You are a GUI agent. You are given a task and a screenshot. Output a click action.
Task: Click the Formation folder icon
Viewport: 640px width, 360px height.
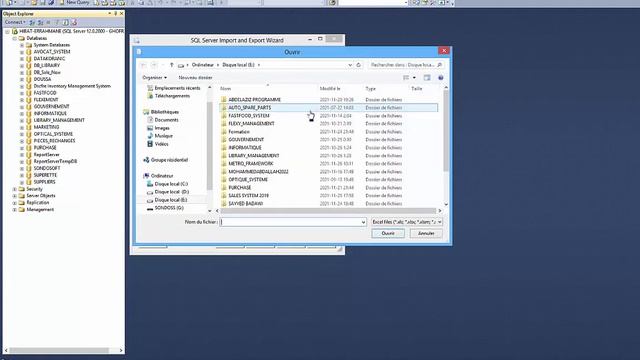[x=224, y=132]
